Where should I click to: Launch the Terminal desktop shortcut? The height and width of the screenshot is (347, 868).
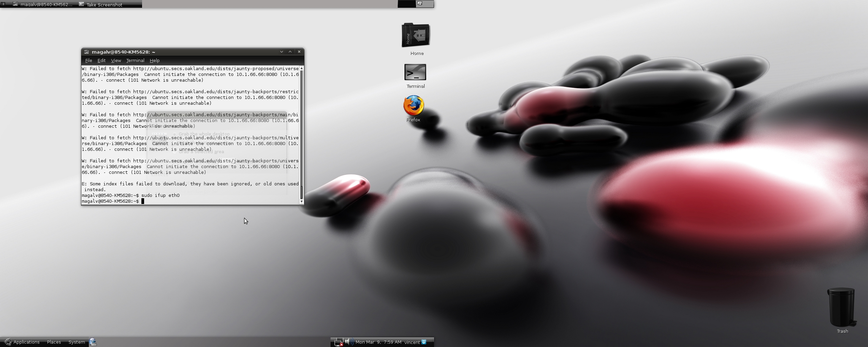pos(415,73)
